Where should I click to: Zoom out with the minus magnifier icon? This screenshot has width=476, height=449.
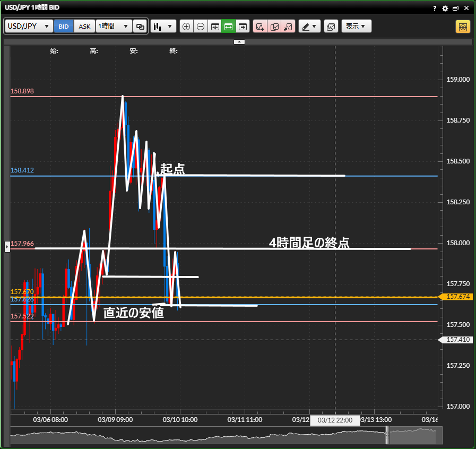(x=201, y=26)
